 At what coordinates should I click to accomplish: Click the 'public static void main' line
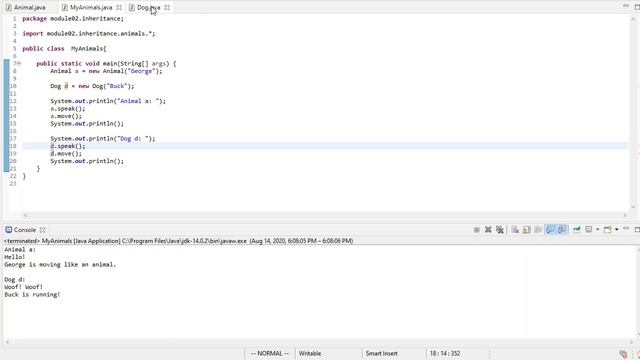(x=106, y=64)
